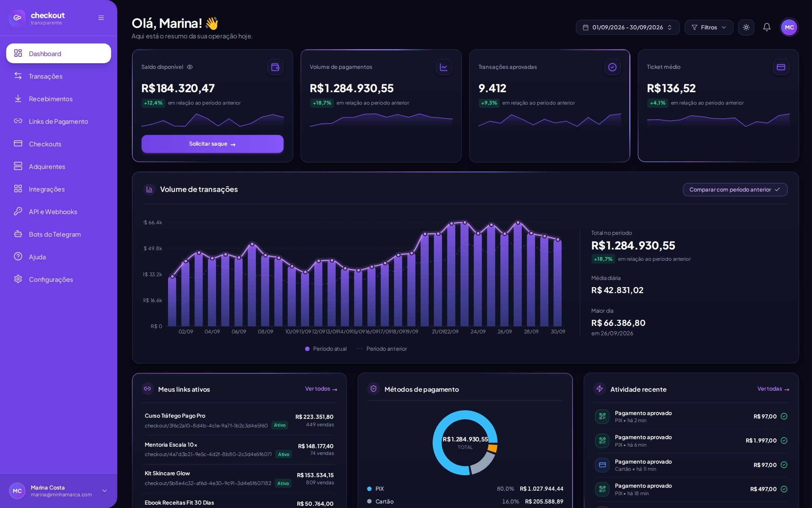The image size is (812, 508).
Task: Click bar chart icon beside Volume de transações
Action: coord(149,189)
